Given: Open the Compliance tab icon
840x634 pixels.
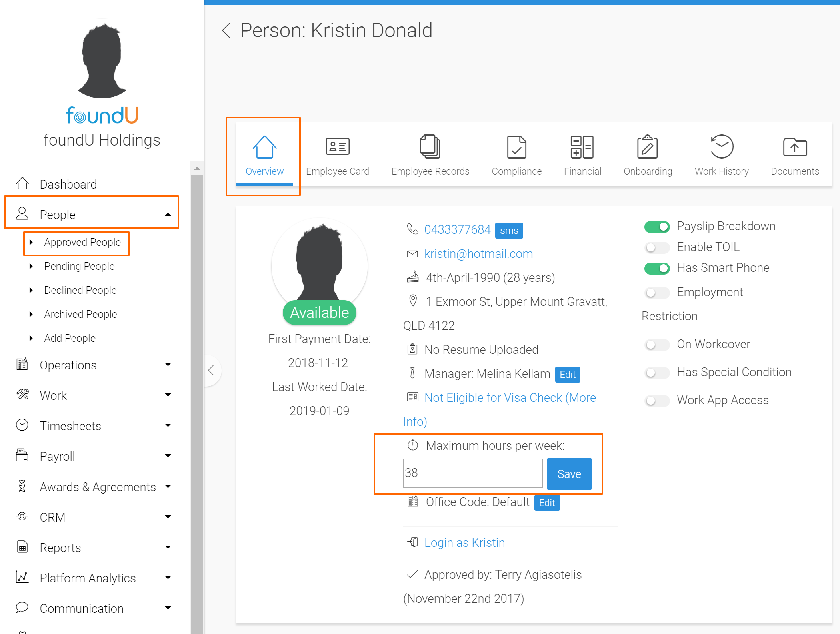Looking at the screenshot, I should 516,146.
